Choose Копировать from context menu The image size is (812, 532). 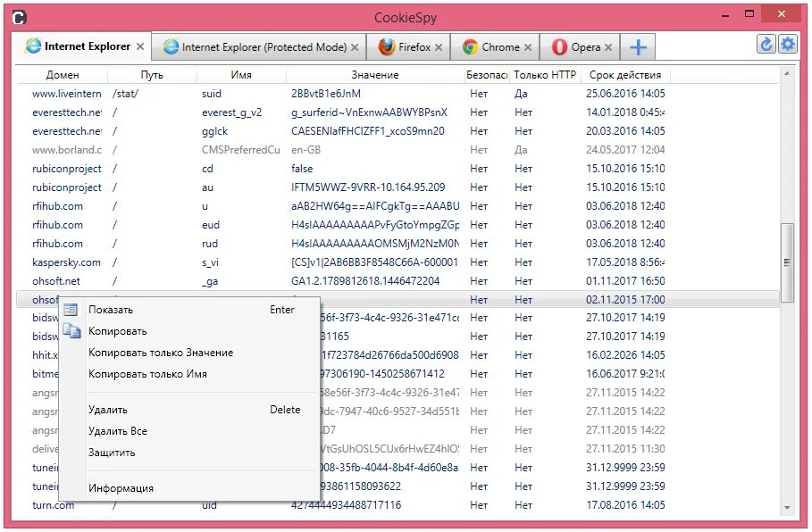tap(191, 330)
